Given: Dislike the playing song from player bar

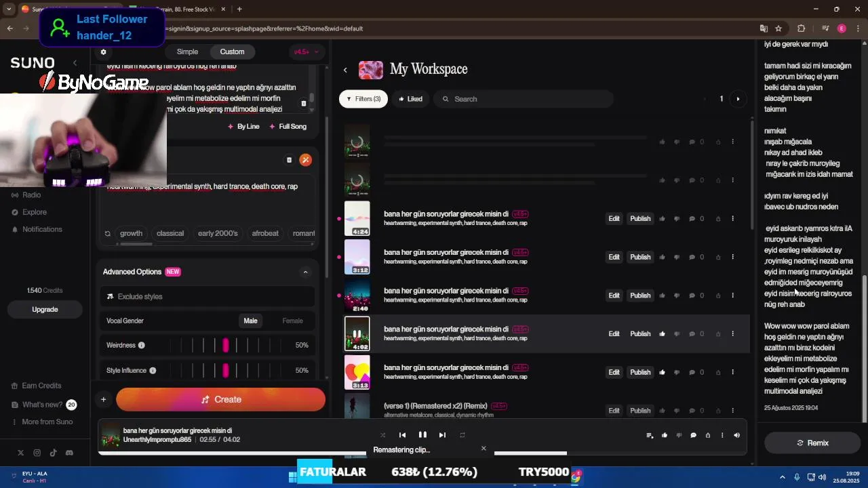Looking at the screenshot, I should 679,435.
